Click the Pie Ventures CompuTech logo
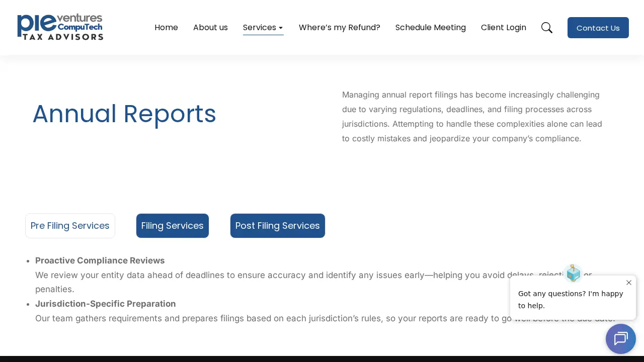Image resolution: width=644 pixels, height=362 pixels. pyautogui.click(x=60, y=27)
